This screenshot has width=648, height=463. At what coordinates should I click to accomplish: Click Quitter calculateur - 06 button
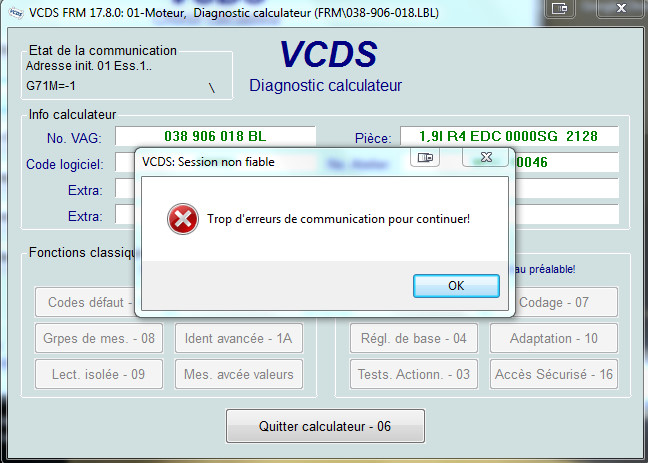(325, 426)
